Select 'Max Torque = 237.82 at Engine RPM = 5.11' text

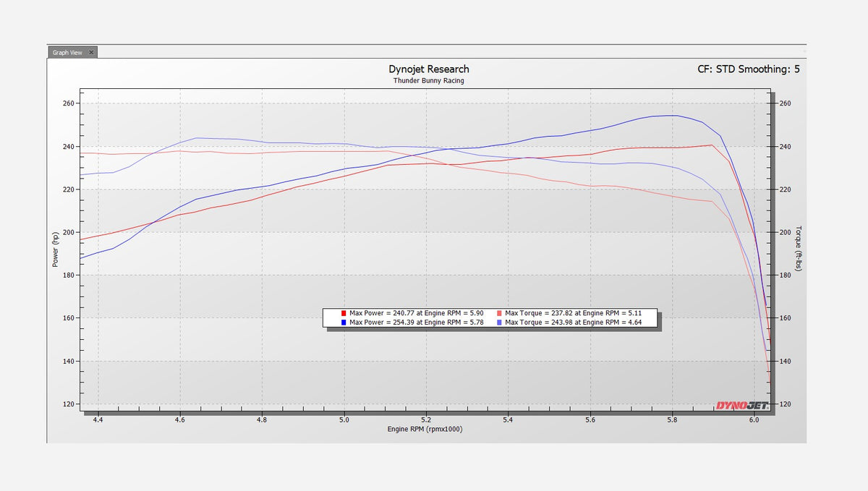pyautogui.click(x=574, y=313)
